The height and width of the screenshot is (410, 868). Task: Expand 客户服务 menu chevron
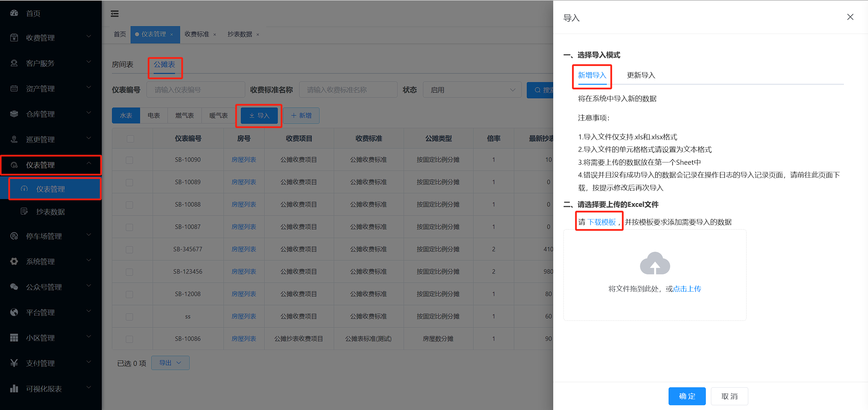click(89, 62)
